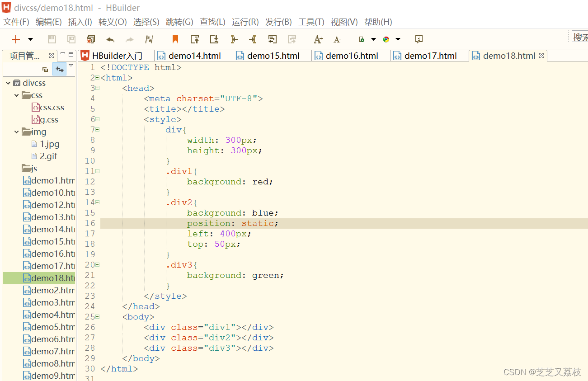Collapse the css folder
588x381 pixels.
[17, 95]
